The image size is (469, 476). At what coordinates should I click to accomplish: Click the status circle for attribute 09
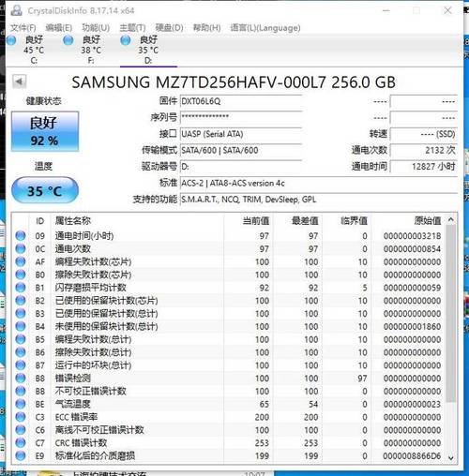(x=21, y=235)
